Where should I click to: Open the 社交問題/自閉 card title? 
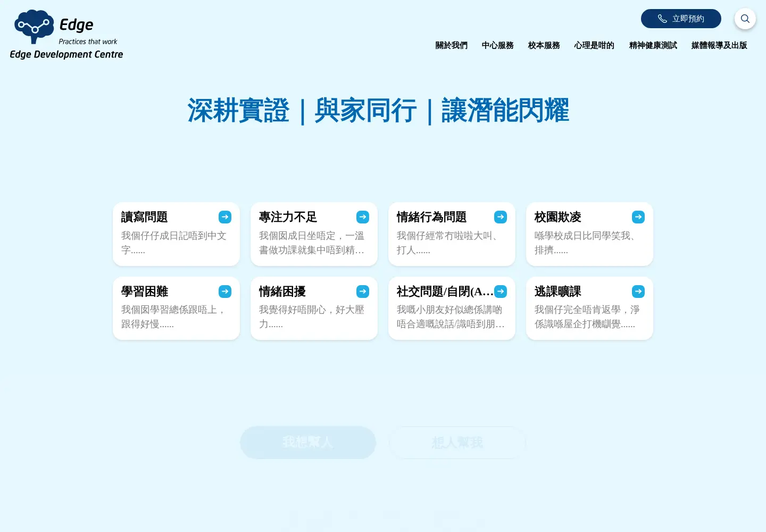[445, 292]
